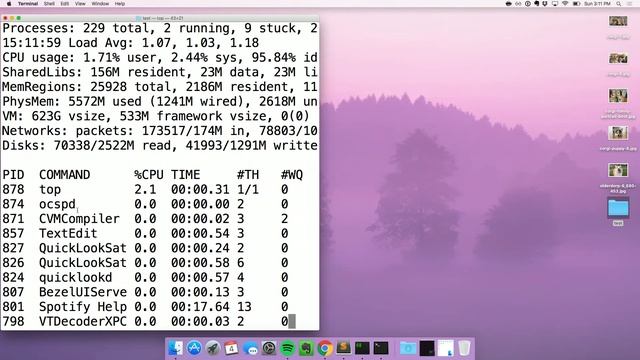
Task: Click the battery status icon
Action: [x=576, y=4]
